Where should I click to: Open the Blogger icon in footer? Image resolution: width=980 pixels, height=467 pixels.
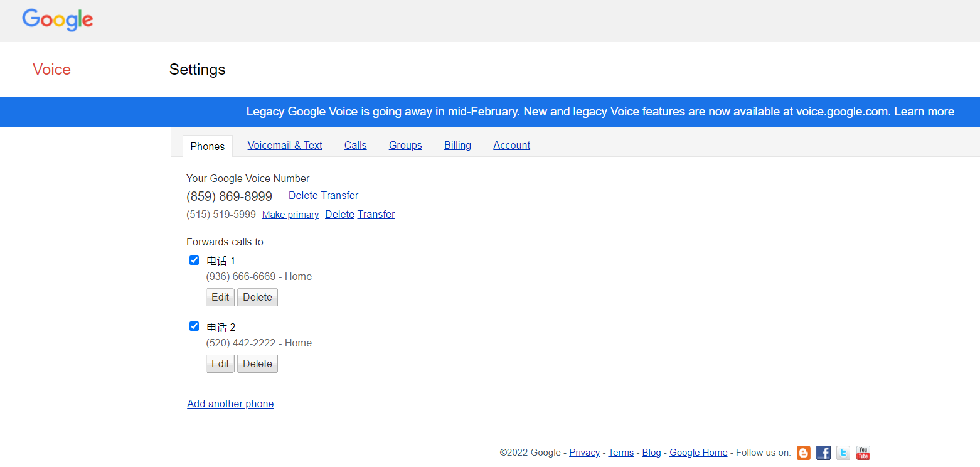pyautogui.click(x=804, y=453)
